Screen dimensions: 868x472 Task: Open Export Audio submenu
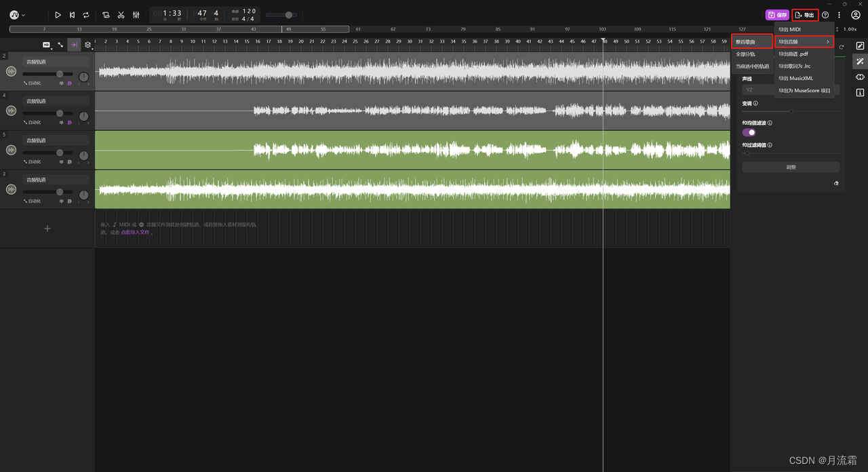click(804, 41)
